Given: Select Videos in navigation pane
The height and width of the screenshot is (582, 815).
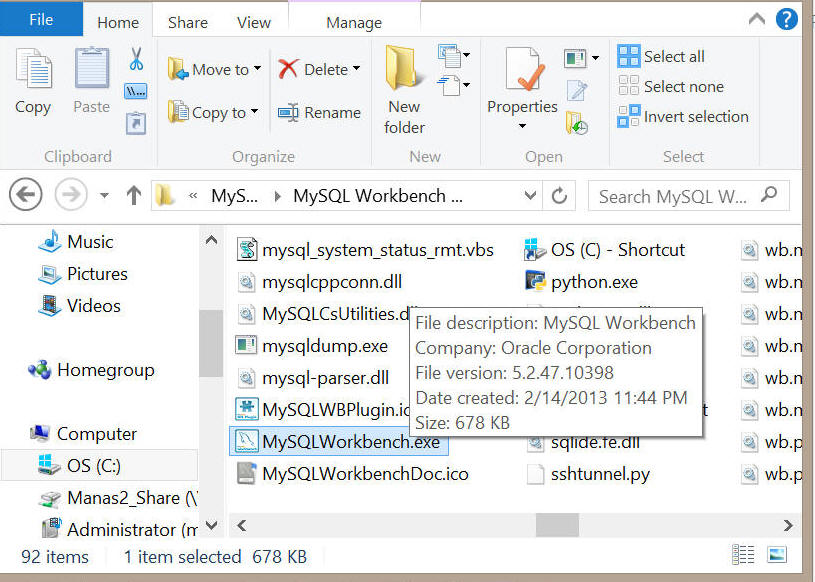Looking at the screenshot, I should coord(80,306).
